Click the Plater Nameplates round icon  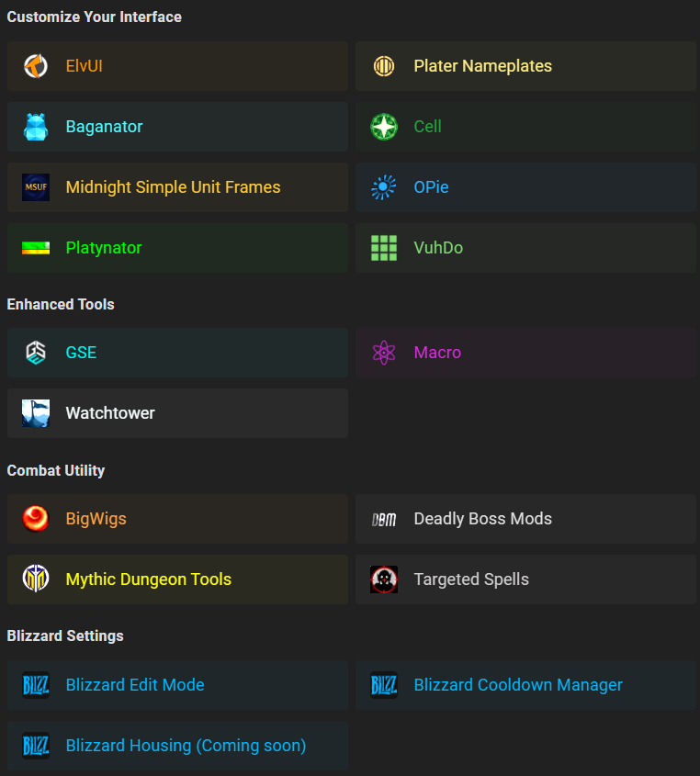pos(384,66)
